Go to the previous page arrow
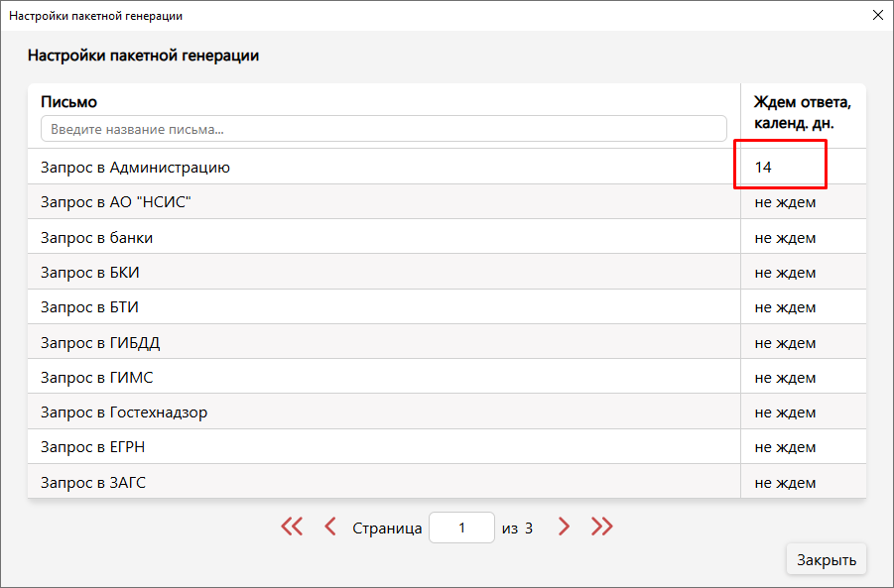Viewport: 894px width, 588px height. [330, 527]
